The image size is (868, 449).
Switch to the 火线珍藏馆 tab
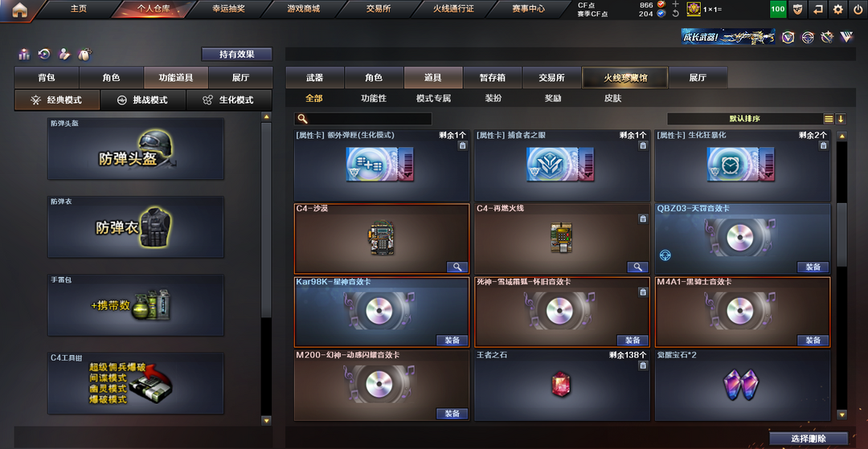point(625,78)
